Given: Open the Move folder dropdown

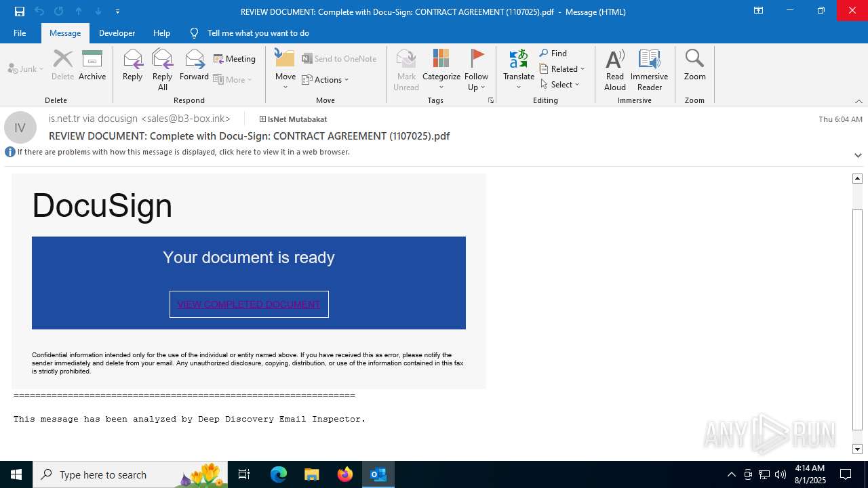Looking at the screenshot, I should point(285,70).
